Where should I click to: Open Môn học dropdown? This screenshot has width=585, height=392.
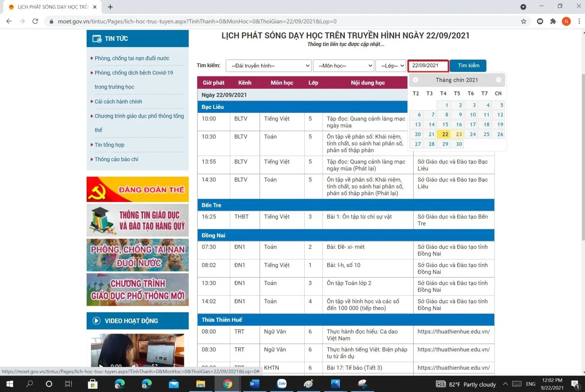[343, 66]
